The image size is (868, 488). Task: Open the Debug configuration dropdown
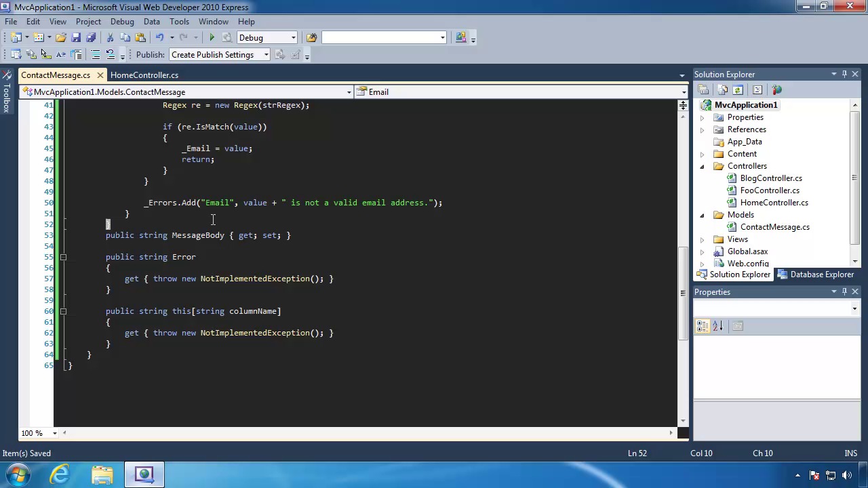click(x=294, y=38)
